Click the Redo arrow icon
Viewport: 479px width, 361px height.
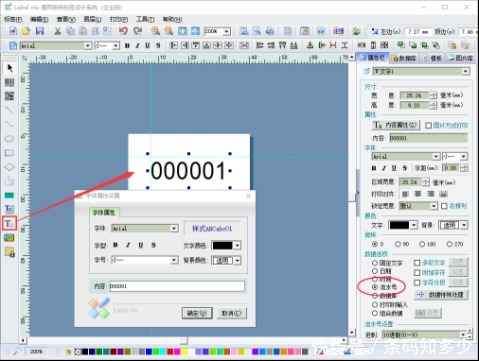click(x=137, y=31)
